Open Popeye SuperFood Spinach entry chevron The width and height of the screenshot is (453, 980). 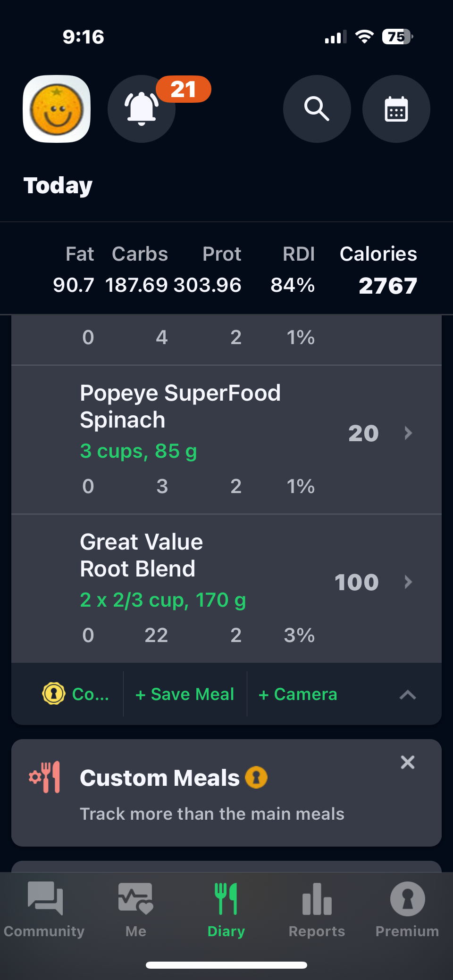pos(408,433)
